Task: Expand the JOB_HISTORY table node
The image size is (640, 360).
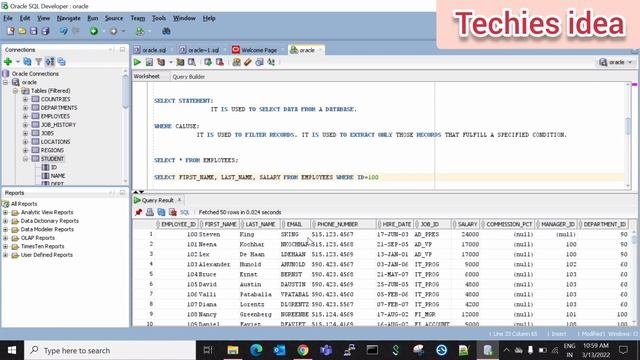Action: point(25,125)
